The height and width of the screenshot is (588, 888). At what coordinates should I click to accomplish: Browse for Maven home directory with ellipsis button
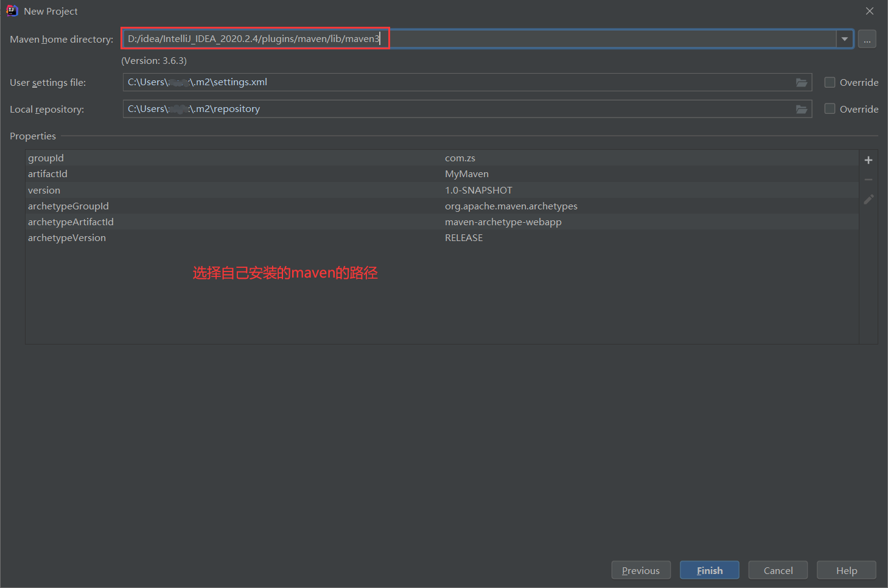pos(867,39)
